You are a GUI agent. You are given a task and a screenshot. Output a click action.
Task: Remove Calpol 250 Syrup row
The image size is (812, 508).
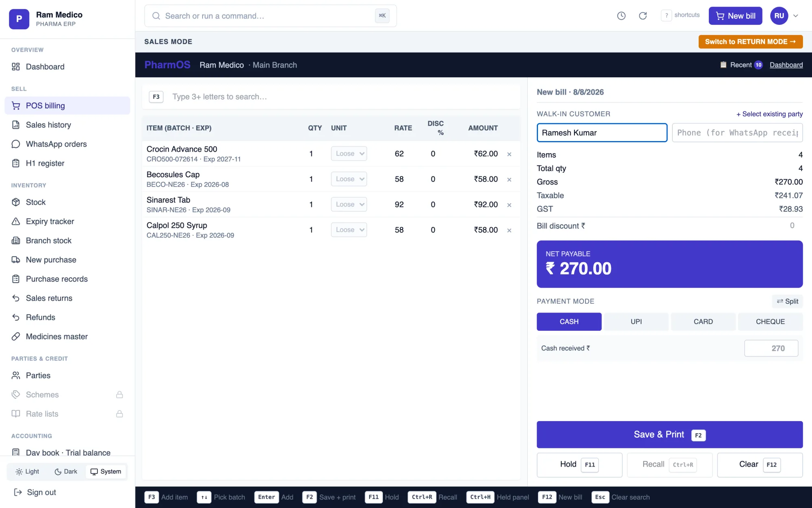tap(509, 230)
